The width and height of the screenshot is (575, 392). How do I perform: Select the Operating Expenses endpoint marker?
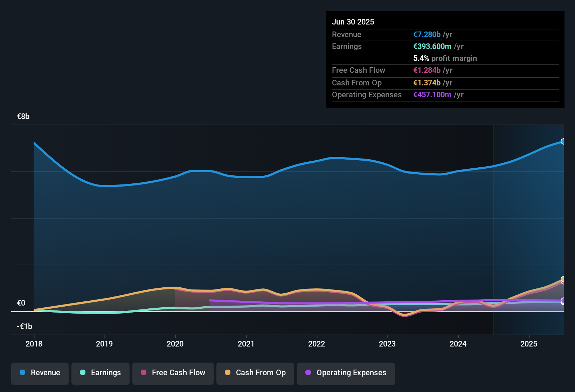coord(563,301)
